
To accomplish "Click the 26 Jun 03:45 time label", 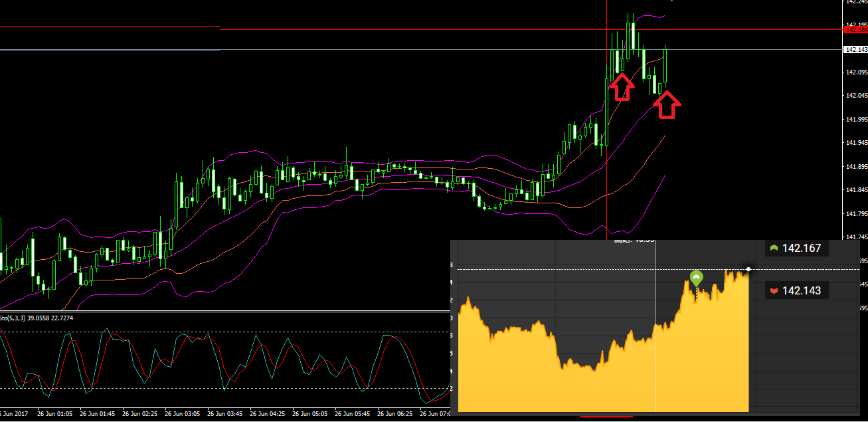I will tap(226, 414).
